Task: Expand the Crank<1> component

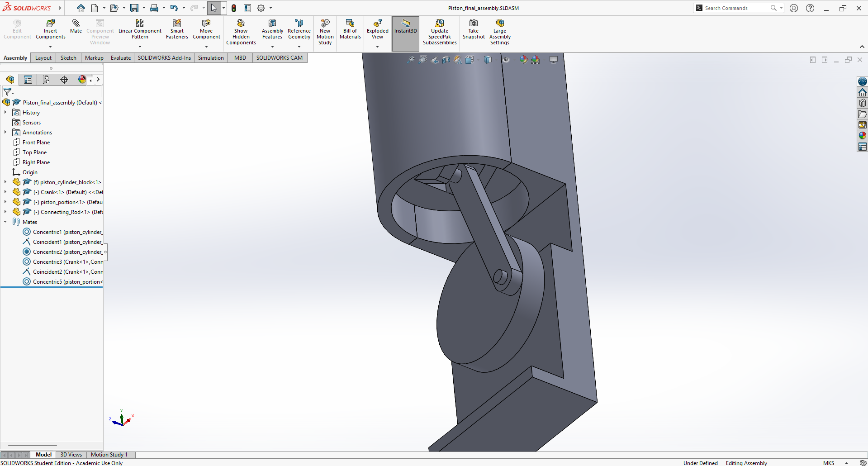Action: click(x=5, y=192)
